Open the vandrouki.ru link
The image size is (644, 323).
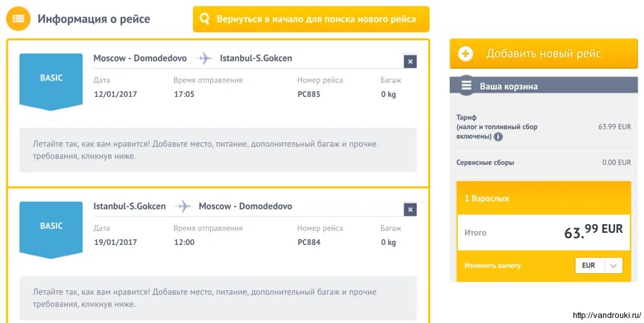pyautogui.click(x=606, y=315)
